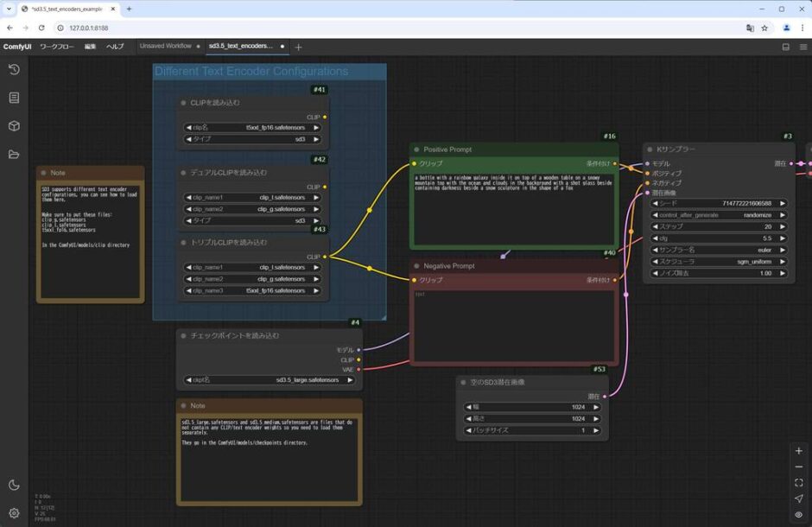The height and width of the screenshot is (527, 812).
Task: Adjust 高さ 1024 value widget
Action: pos(532,419)
